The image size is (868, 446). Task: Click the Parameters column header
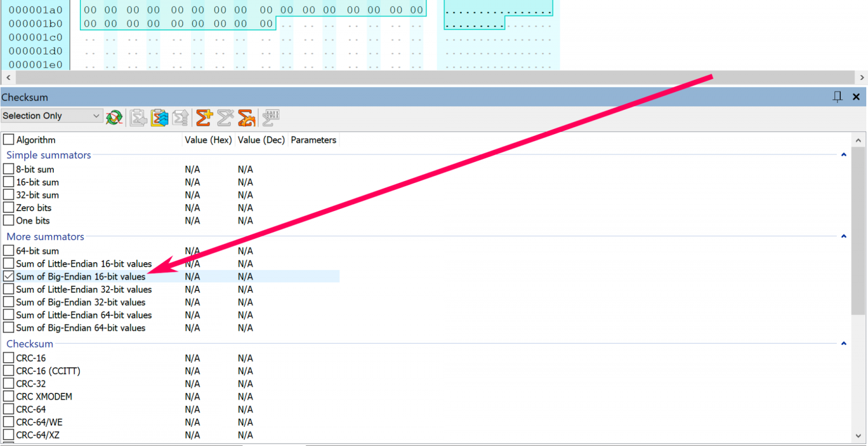coord(314,140)
